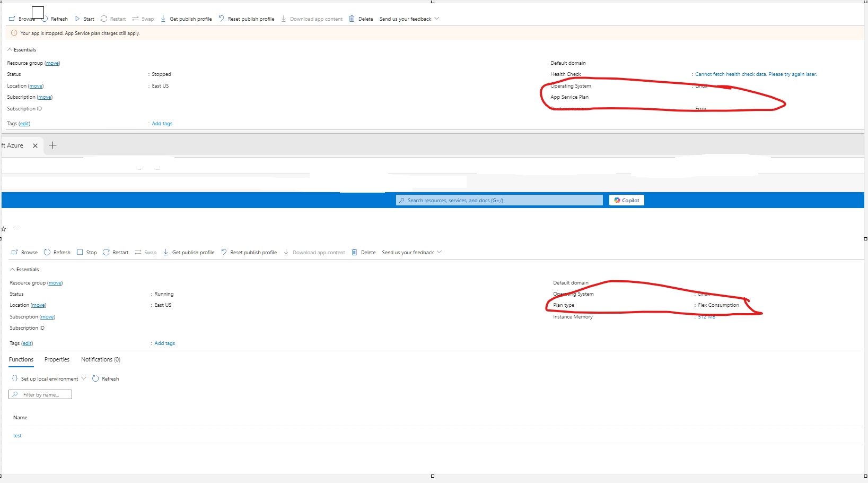
Task: Open the Copilot button in Azure header
Action: tap(627, 200)
